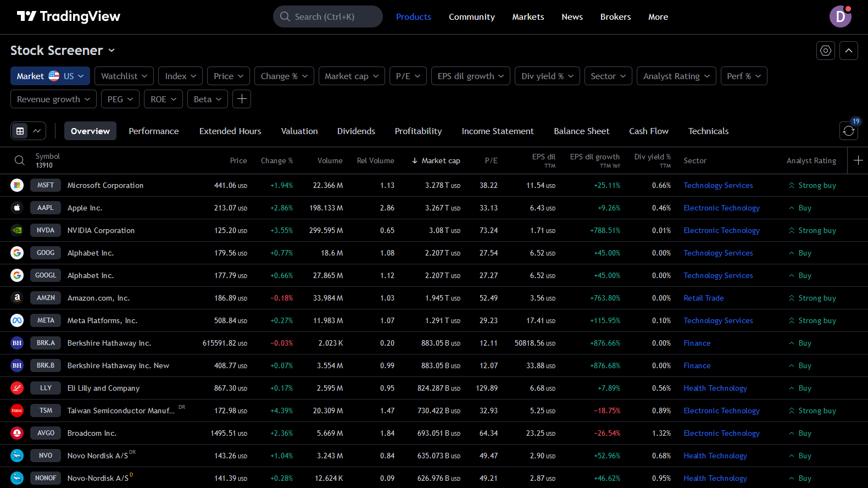The height and width of the screenshot is (488, 868).
Task: Expand the Index filter
Action: tap(181, 76)
